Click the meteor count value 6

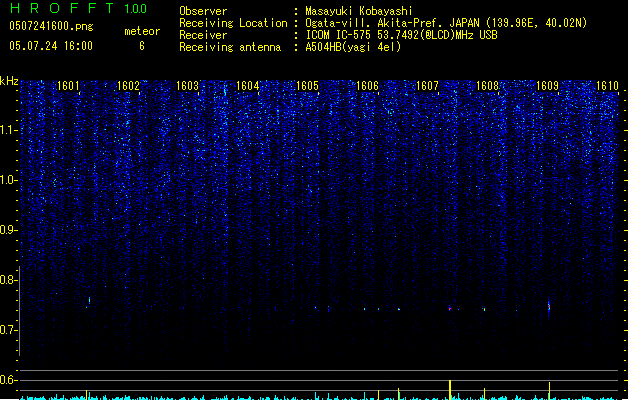[142, 46]
